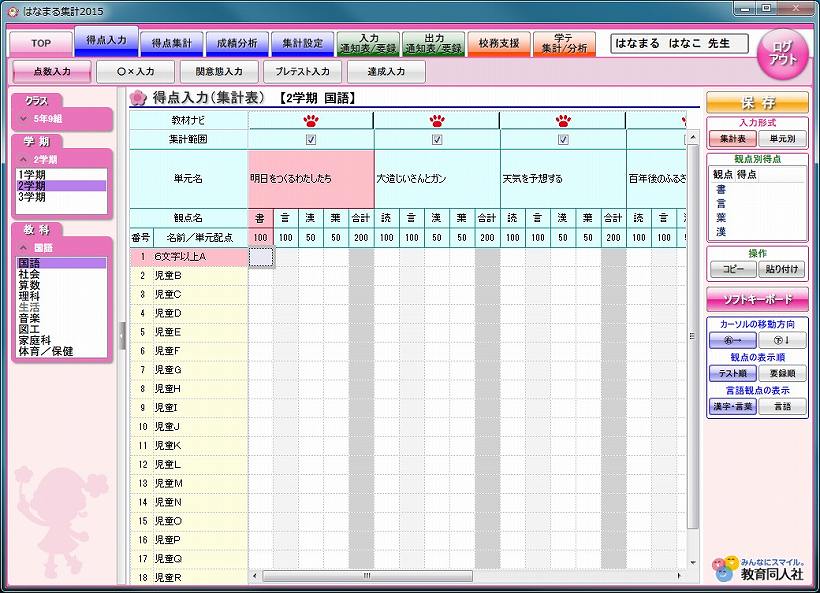This screenshot has height=593, width=820.
Task: Click the down arrow of the vertical scrollbar
Action: [693, 563]
